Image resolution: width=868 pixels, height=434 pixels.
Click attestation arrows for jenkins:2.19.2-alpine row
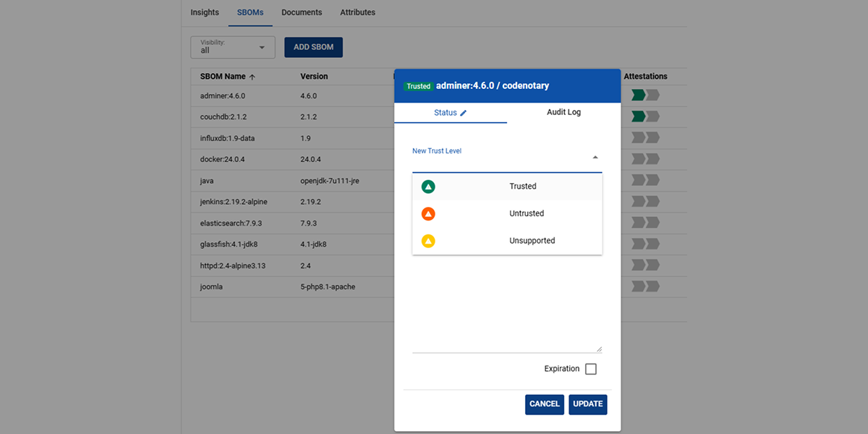pos(645,202)
